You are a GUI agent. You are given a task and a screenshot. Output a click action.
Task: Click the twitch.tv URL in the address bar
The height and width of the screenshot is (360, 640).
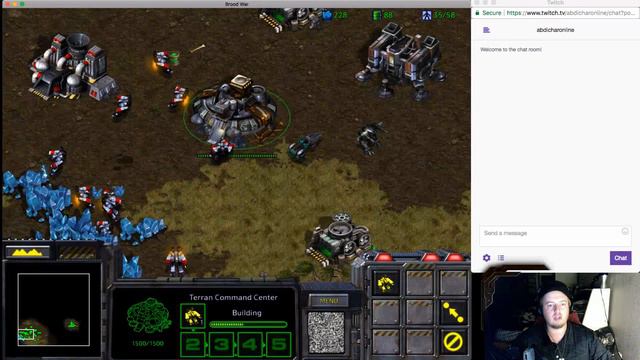coord(571,13)
